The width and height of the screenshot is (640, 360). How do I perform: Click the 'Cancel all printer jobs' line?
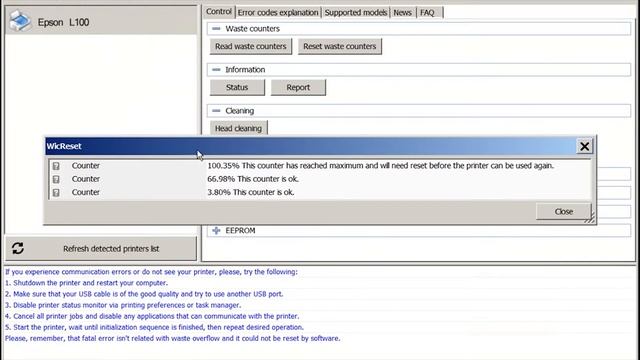point(152,316)
